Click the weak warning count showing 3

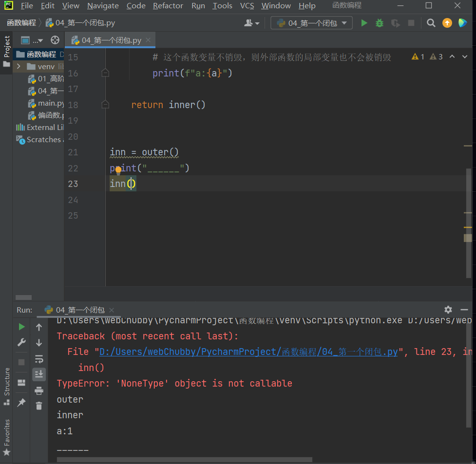tap(436, 56)
